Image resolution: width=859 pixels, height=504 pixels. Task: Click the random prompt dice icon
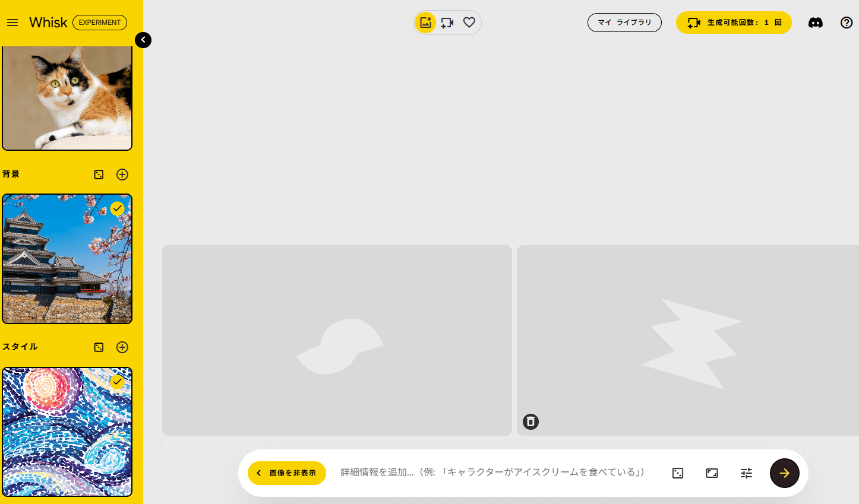[678, 473]
